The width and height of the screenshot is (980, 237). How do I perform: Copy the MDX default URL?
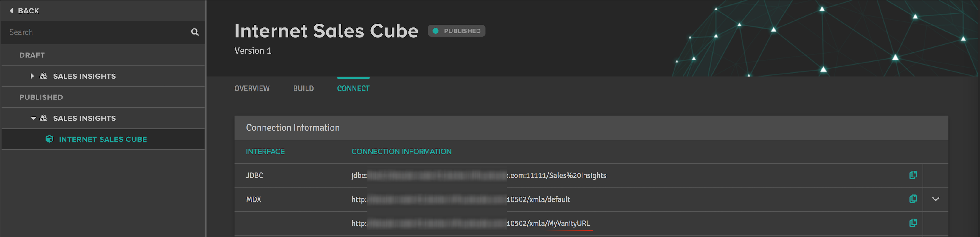click(x=913, y=199)
